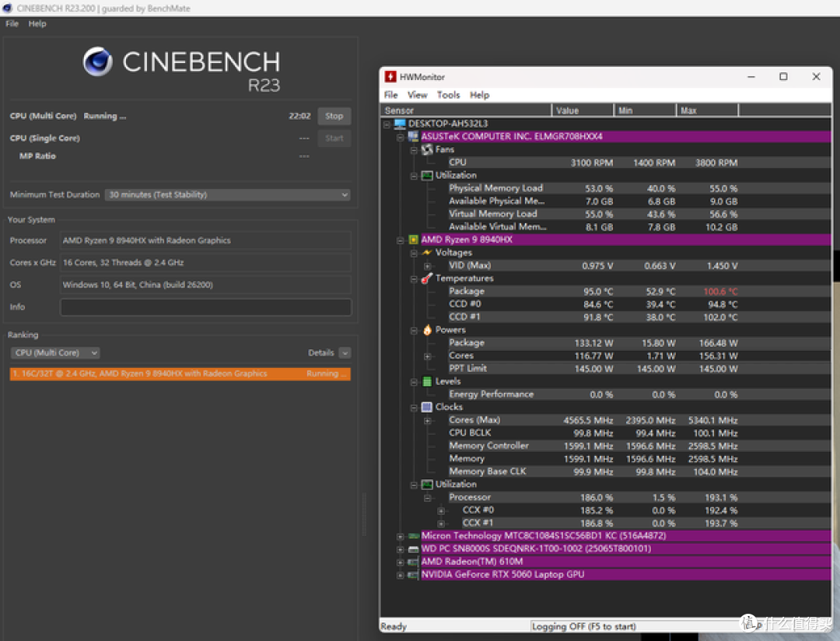Click the motherboard Utilization monitor icon

tap(427, 175)
